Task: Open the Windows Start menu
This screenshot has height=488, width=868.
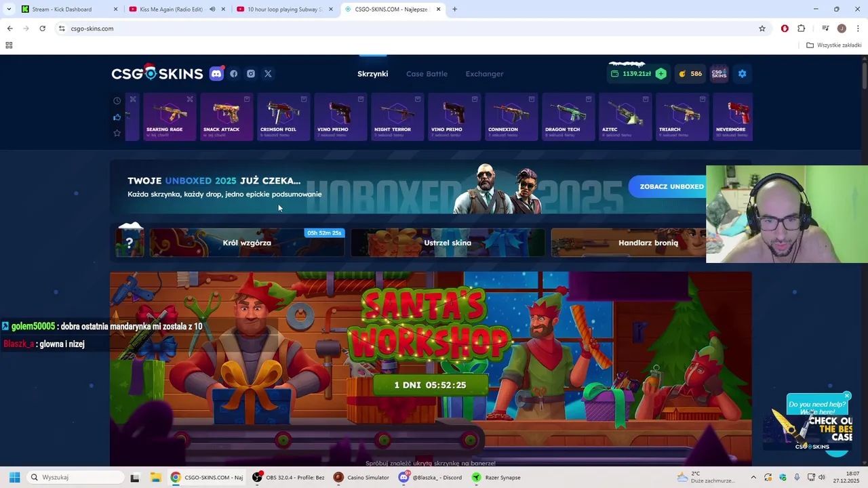Action: click(x=14, y=477)
